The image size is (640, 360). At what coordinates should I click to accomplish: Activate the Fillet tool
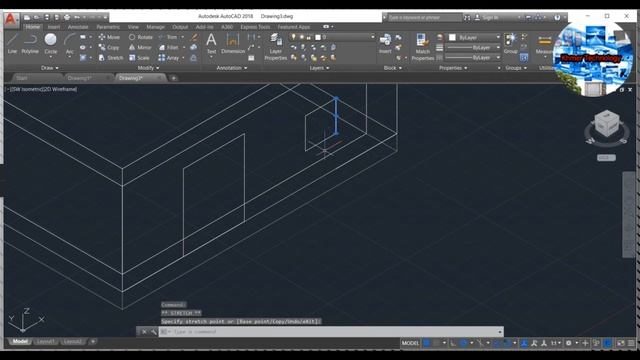[x=169, y=47]
